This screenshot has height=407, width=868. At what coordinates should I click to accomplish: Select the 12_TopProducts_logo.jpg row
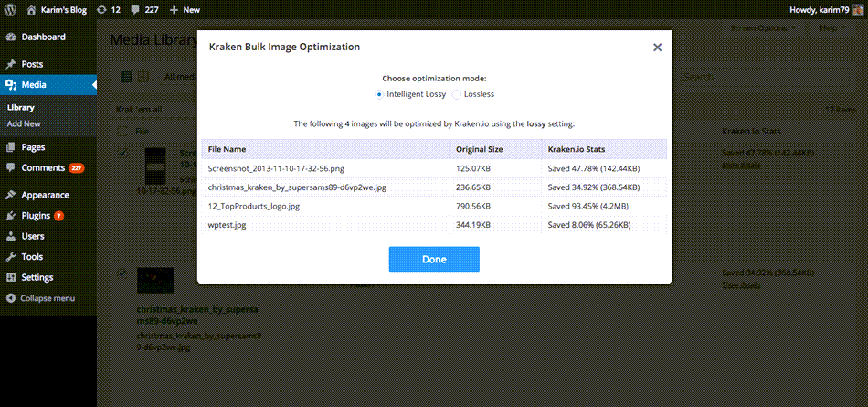click(x=434, y=207)
